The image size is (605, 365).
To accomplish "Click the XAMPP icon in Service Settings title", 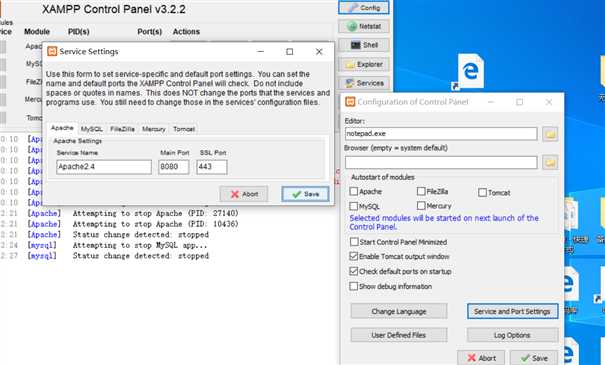I will pos(52,51).
